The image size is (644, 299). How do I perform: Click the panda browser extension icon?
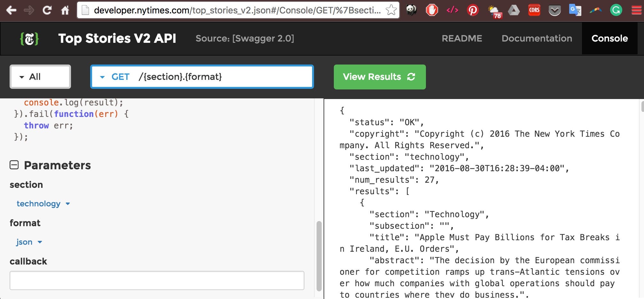click(411, 10)
